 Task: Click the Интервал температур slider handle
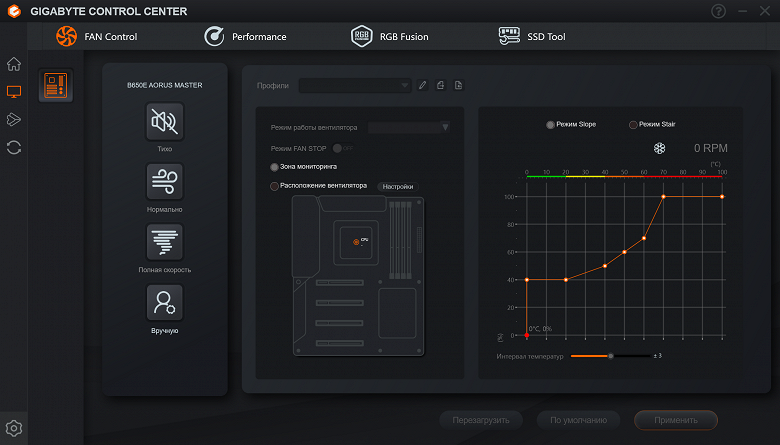pyautogui.click(x=610, y=356)
